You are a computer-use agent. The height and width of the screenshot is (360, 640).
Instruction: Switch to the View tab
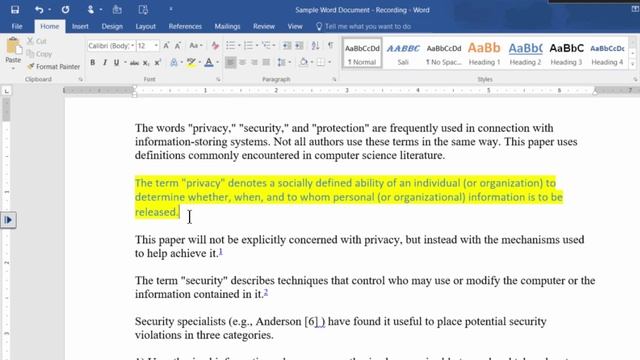(295, 27)
